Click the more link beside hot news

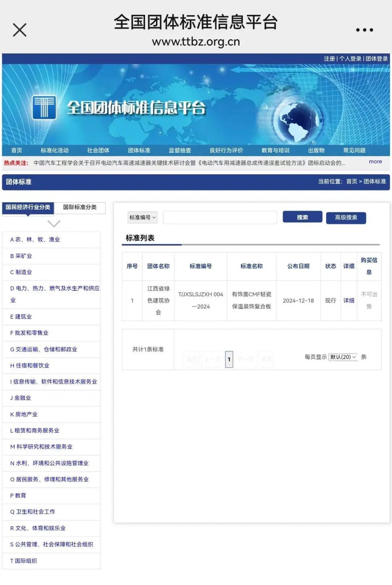[375, 162]
